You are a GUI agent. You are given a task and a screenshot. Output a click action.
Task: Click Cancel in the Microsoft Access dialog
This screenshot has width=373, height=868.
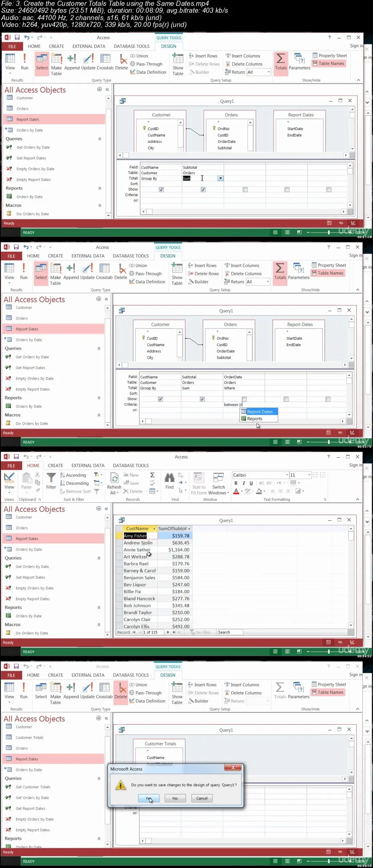201,798
